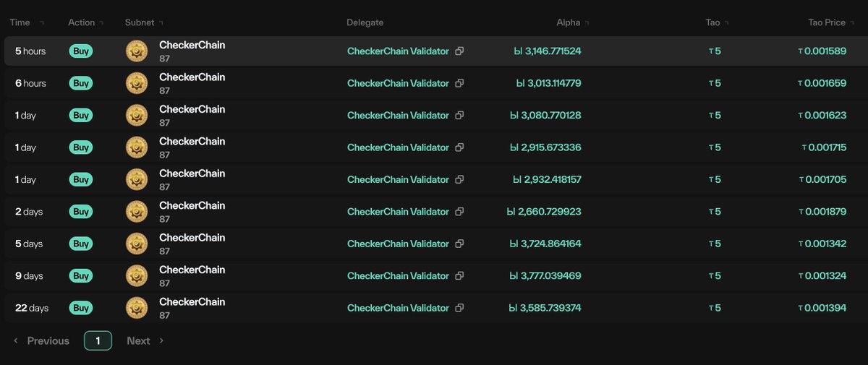Screen dimensions: 868x365
Task: Click the Buy badge in 5 days row
Action: tap(81, 244)
